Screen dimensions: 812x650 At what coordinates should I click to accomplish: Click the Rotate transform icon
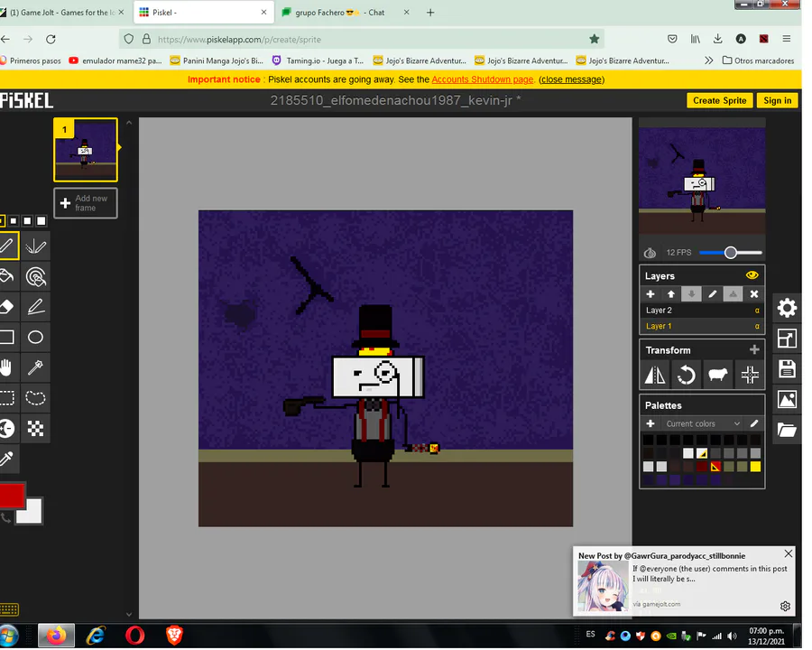point(687,375)
